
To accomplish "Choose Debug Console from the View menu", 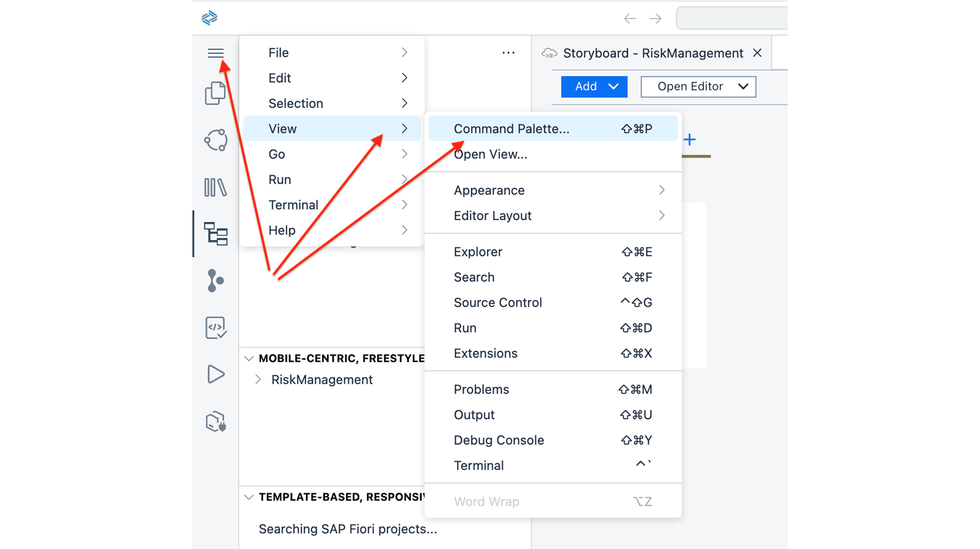I will tap(553, 441).
